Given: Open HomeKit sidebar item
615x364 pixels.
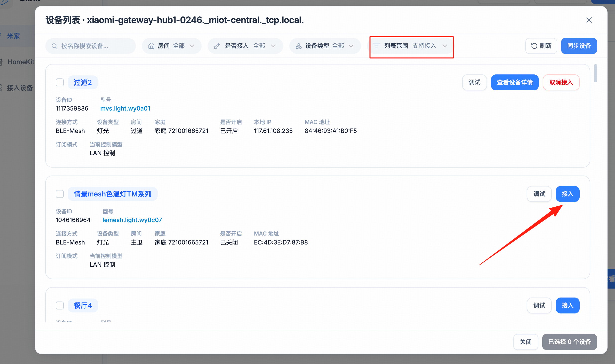Looking at the screenshot, I should (21, 62).
